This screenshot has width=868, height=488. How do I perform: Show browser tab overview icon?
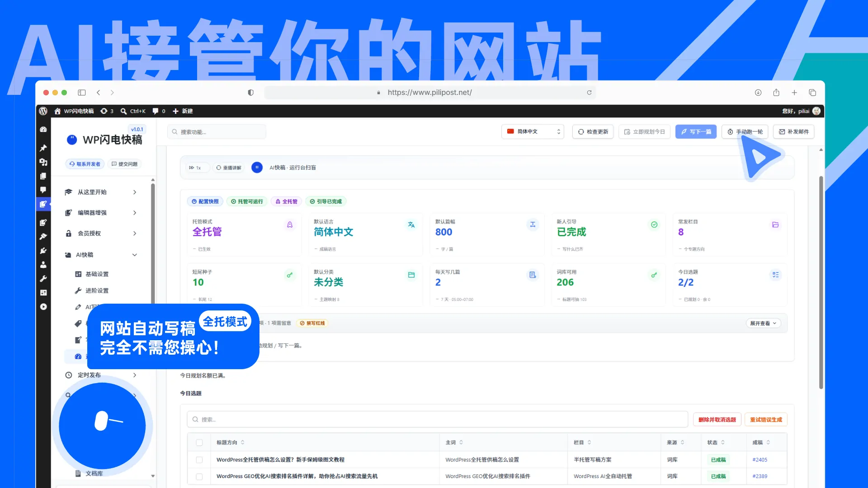click(x=812, y=93)
